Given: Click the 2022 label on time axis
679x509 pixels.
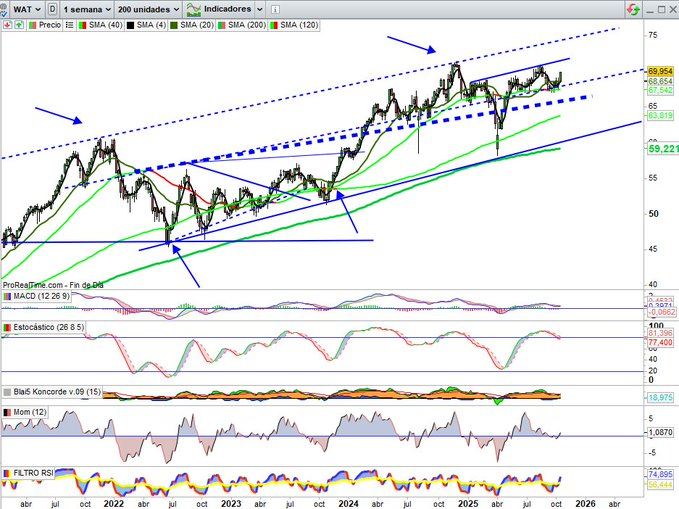Looking at the screenshot, I should [x=113, y=504].
